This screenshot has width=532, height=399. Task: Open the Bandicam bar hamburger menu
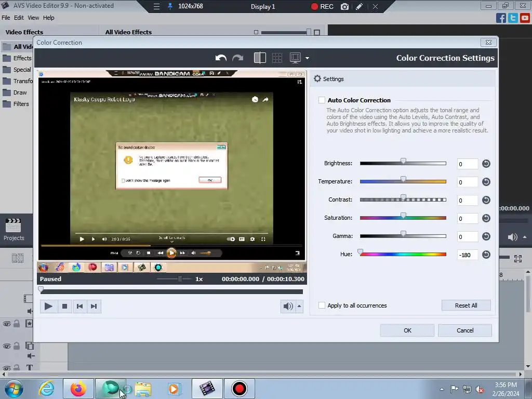pos(156,6)
